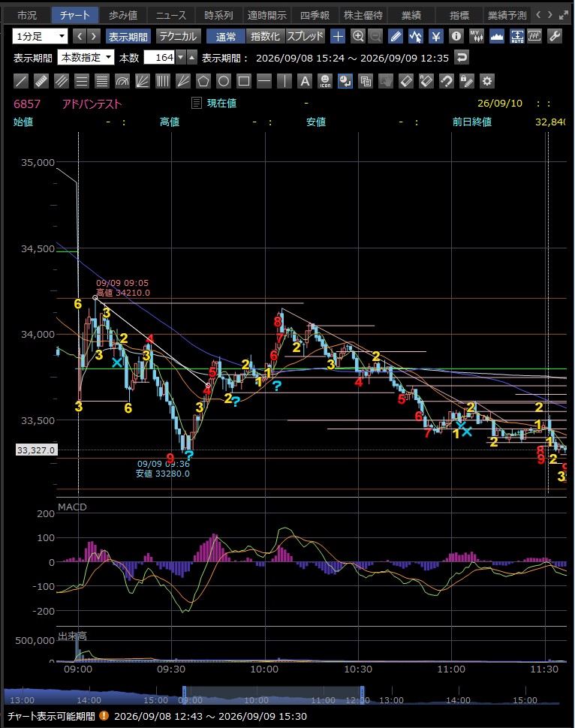This screenshot has width=575, height=728.
Task: Click the zoom in magnifier icon
Action: coord(357,36)
